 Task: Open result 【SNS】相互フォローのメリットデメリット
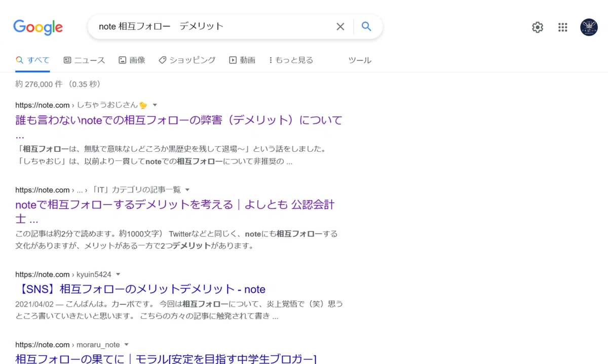140,289
